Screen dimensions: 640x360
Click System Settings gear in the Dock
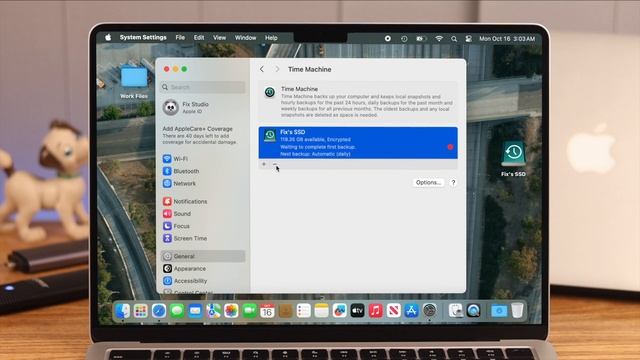coord(429,311)
